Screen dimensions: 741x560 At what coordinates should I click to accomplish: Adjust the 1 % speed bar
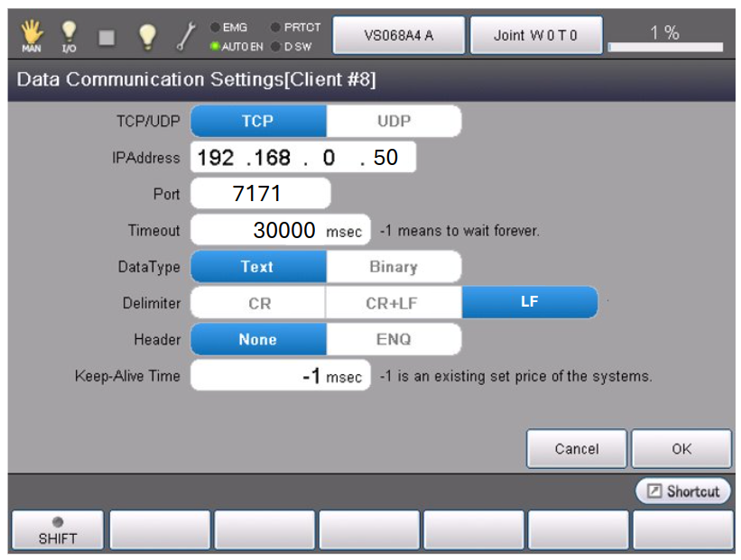pyautogui.click(x=665, y=47)
